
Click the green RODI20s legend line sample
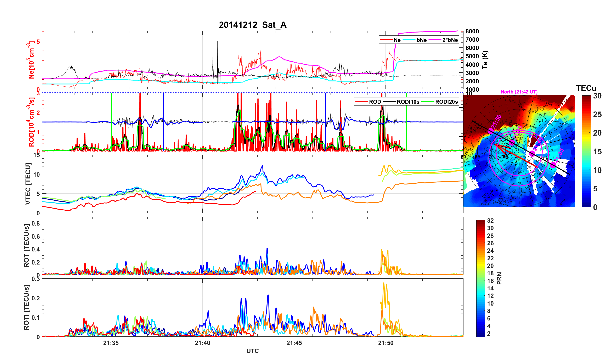click(x=428, y=102)
